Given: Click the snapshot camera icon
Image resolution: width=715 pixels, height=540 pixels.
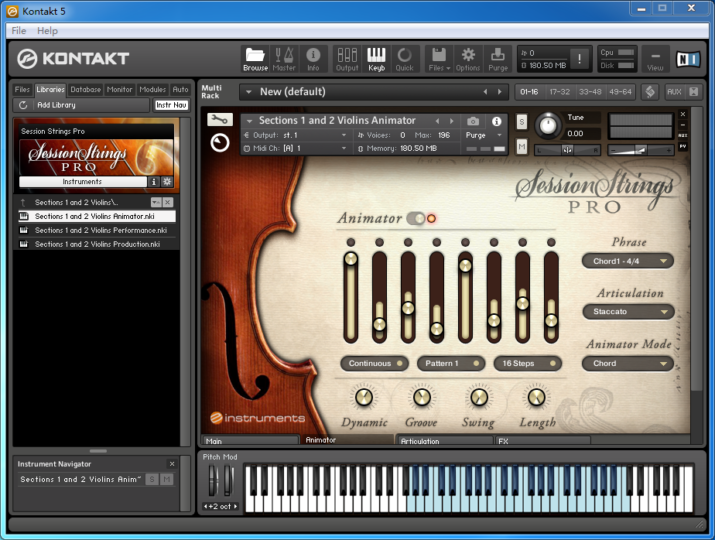Looking at the screenshot, I should click(x=474, y=121).
